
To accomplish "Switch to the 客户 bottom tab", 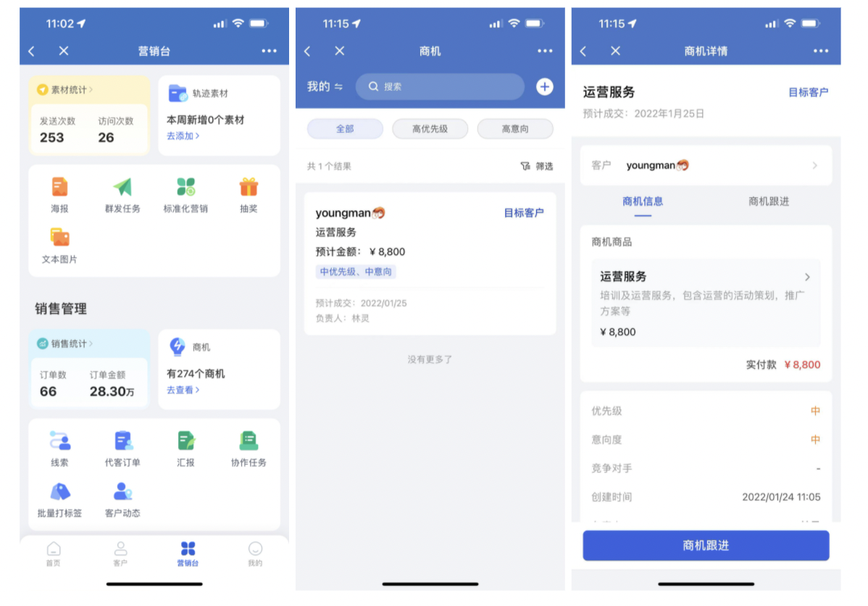I will pos(120,554).
